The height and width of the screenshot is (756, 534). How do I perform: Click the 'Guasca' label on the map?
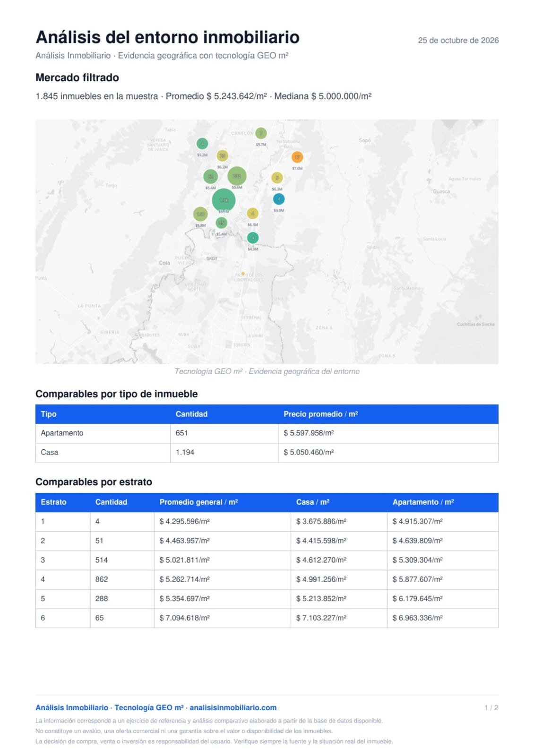tap(441, 191)
